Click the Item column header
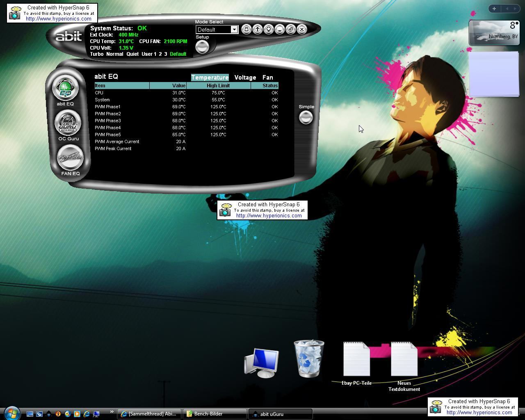The height and width of the screenshot is (420, 525). point(122,86)
